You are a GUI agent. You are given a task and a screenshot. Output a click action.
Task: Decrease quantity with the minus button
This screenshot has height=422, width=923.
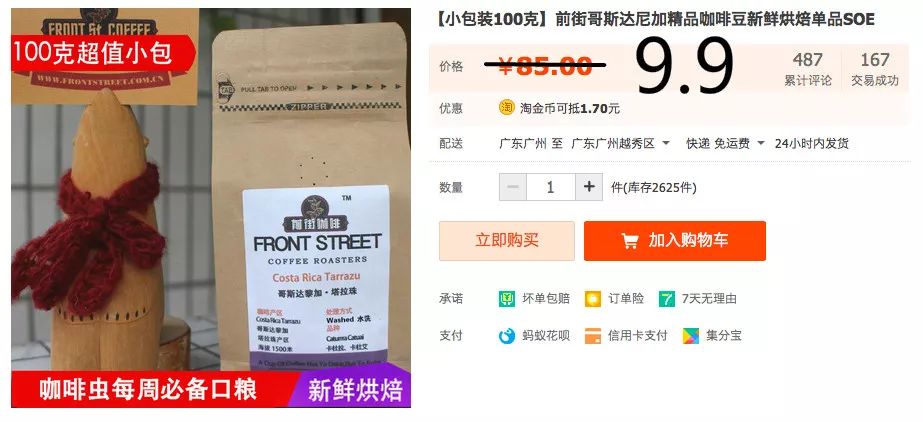tap(513, 187)
